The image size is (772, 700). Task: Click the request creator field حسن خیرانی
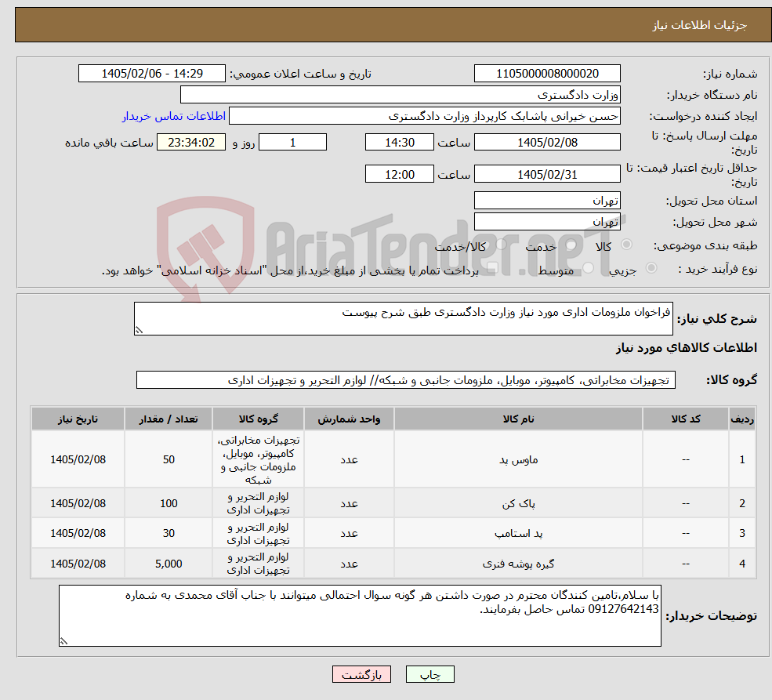[x=424, y=116]
